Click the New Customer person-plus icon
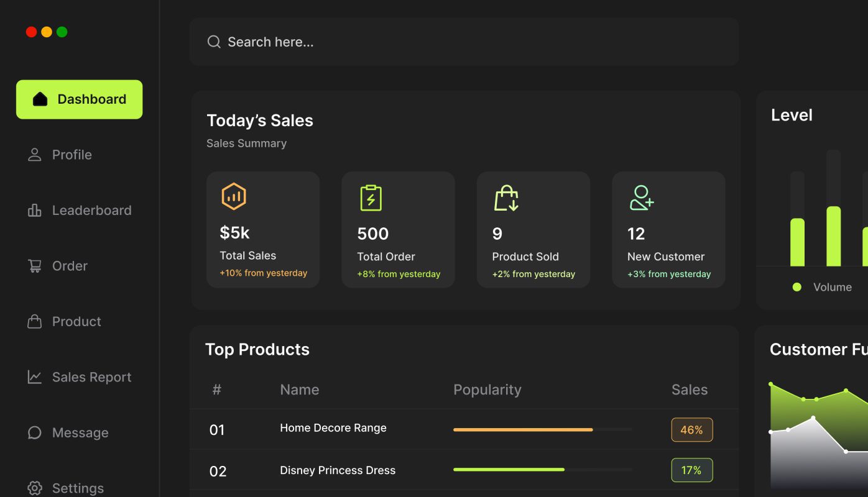The width and height of the screenshot is (868, 497). click(x=641, y=198)
